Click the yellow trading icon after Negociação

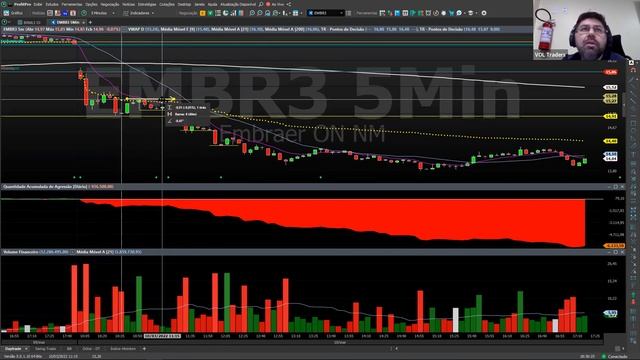(202, 13)
